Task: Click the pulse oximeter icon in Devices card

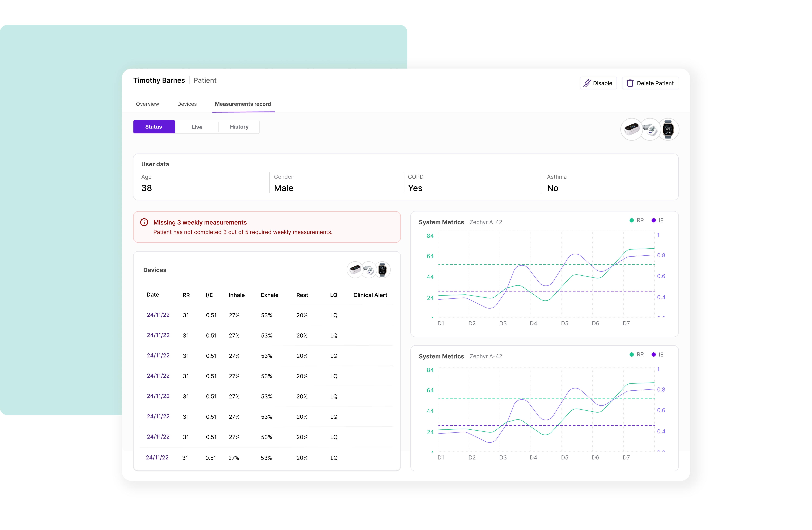Action: point(355,270)
